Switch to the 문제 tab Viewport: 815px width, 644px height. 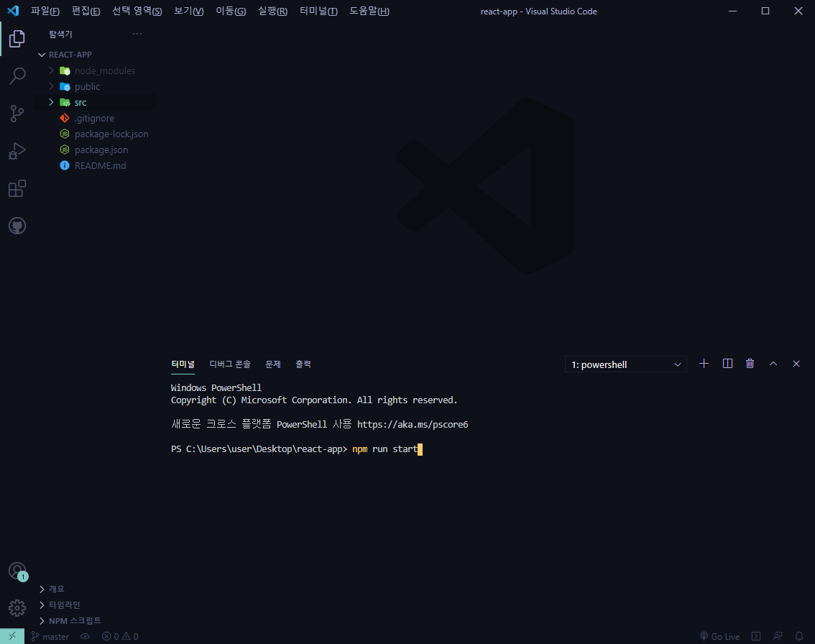pyautogui.click(x=273, y=364)
